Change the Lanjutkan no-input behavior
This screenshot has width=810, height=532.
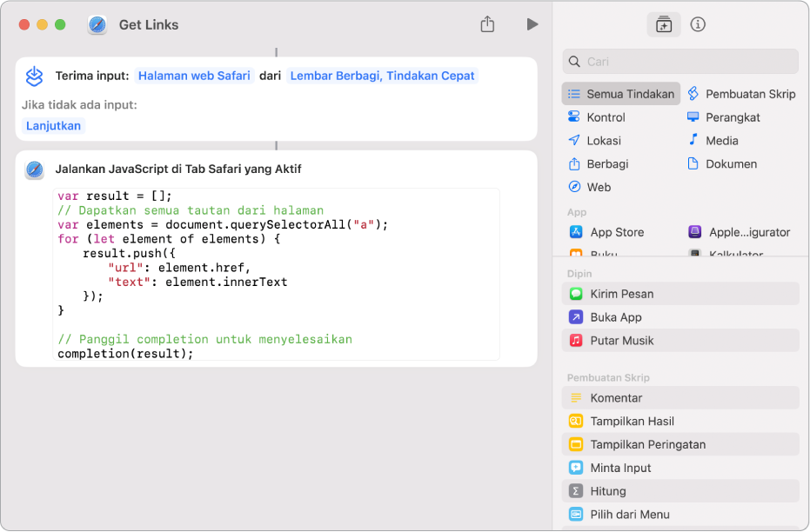53,126
